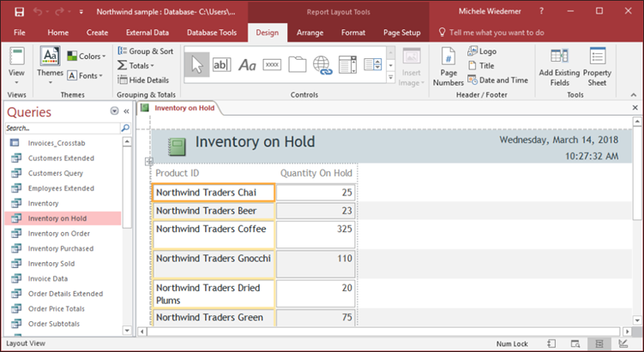644x352 pixels.
Task: Open the Totals dropdown
Action: [x=135, y=66]
